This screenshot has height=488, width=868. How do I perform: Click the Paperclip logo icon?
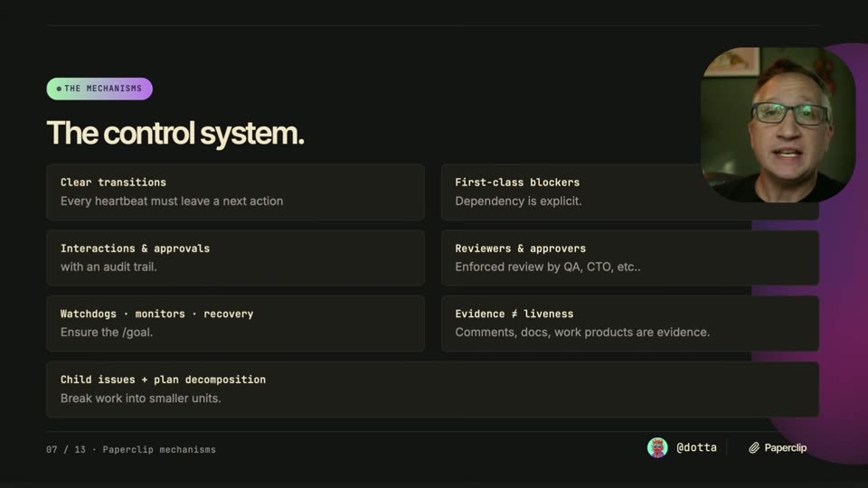pyautogui.click(x=754, y=447)
